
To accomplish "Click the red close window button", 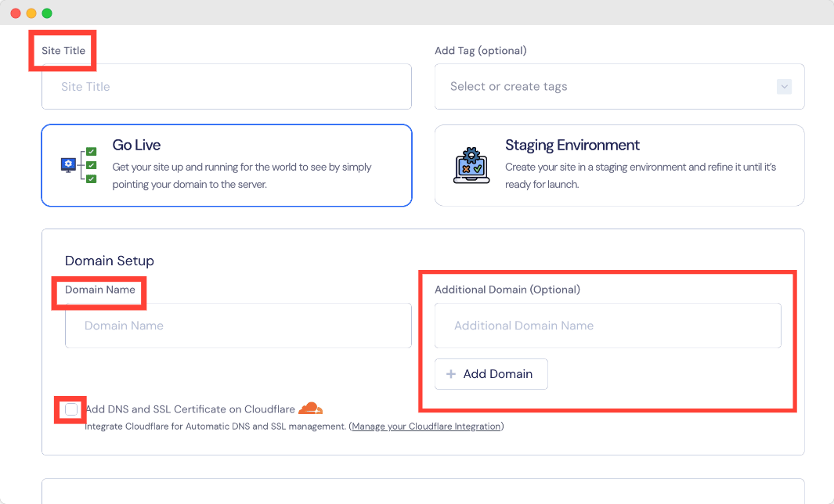I will pyautogui.click(x=16, y=13).
